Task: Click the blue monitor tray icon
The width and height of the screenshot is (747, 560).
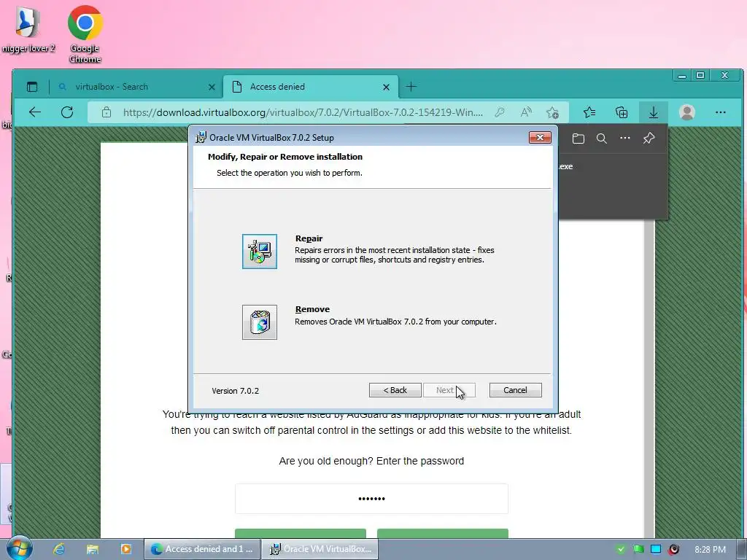Action: coord(656,549)
